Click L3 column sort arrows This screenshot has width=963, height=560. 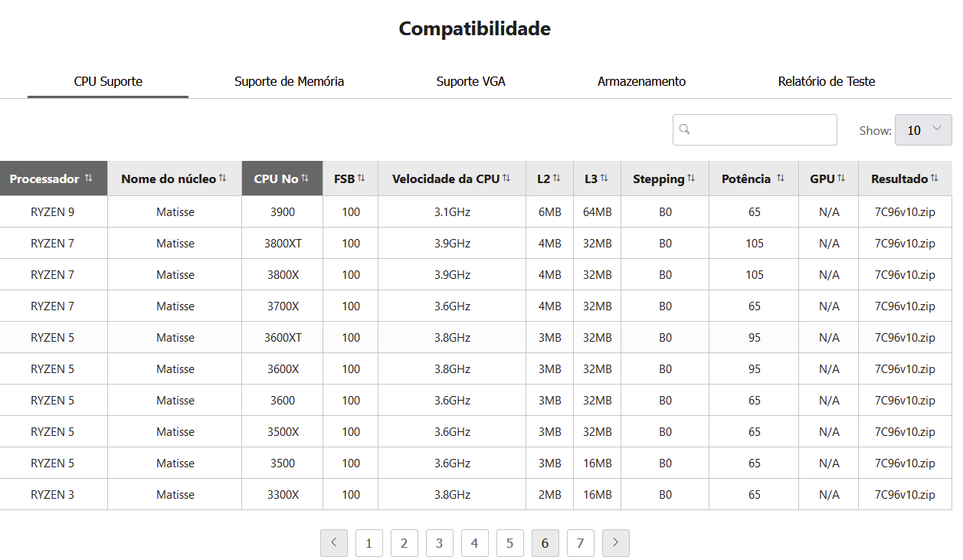point(604,178)
